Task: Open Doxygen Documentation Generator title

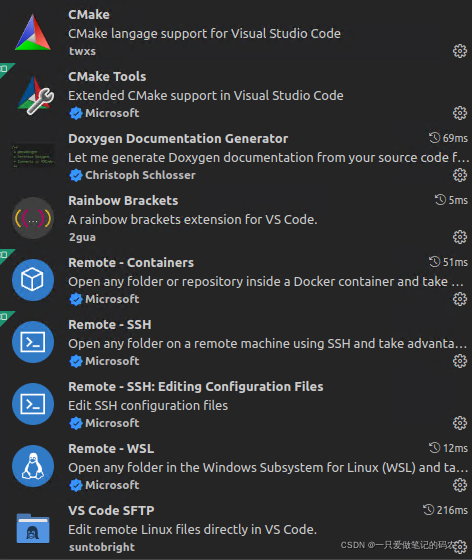Action: 178,139
